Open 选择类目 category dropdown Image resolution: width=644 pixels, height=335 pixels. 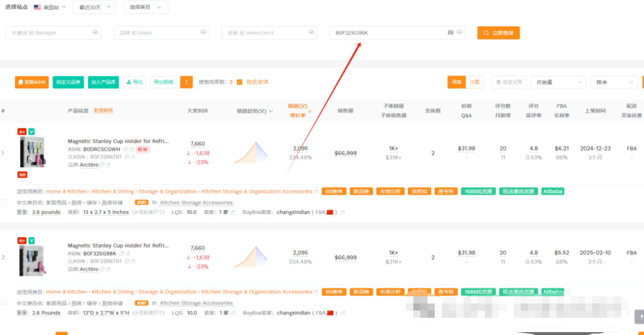[146, 7]
